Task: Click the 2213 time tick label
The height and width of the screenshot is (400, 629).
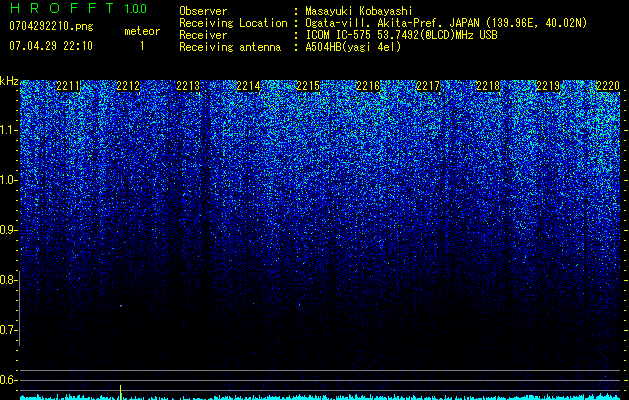Action: point(188,86)
